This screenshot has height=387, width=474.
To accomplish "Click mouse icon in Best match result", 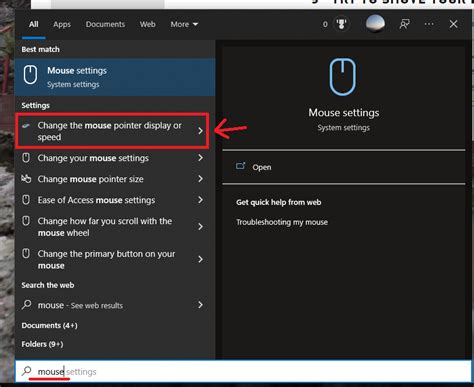I will click(x=30, y=75).
